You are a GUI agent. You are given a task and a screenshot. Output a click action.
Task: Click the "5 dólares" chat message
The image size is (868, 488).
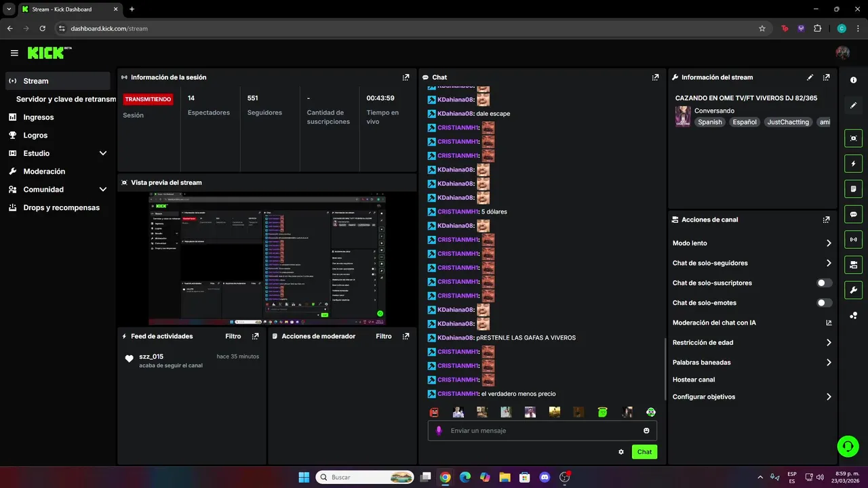494,211
